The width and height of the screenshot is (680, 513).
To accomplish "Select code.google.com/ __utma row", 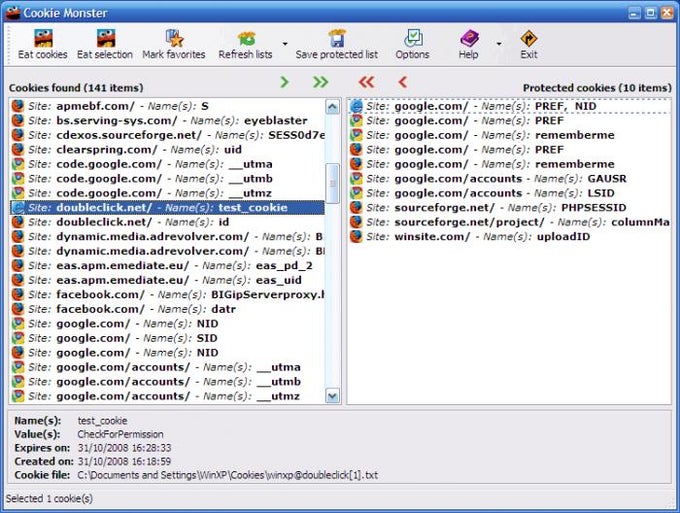I will tap(168, 164).
